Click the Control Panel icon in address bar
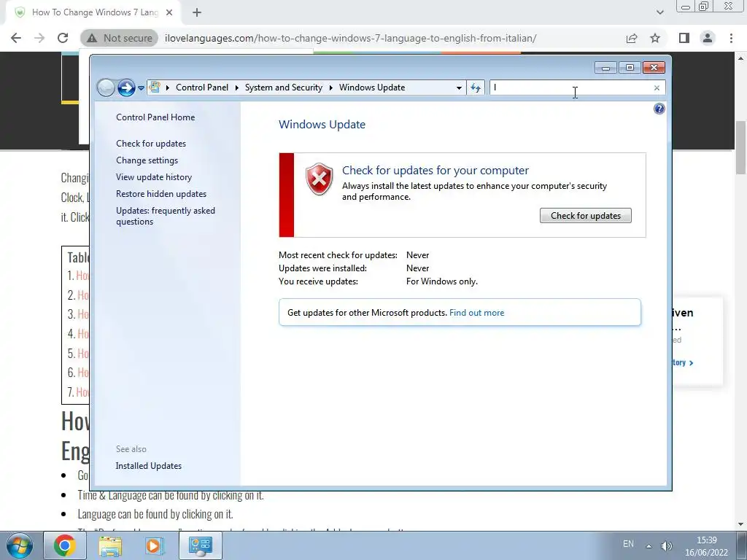 click(x=155, y=87)
